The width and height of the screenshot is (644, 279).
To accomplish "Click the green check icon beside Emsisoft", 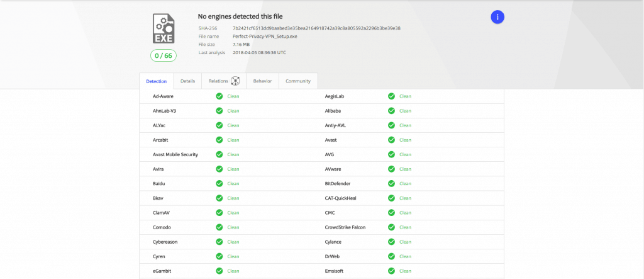I will pyautogui.click(x=391, y=271).
